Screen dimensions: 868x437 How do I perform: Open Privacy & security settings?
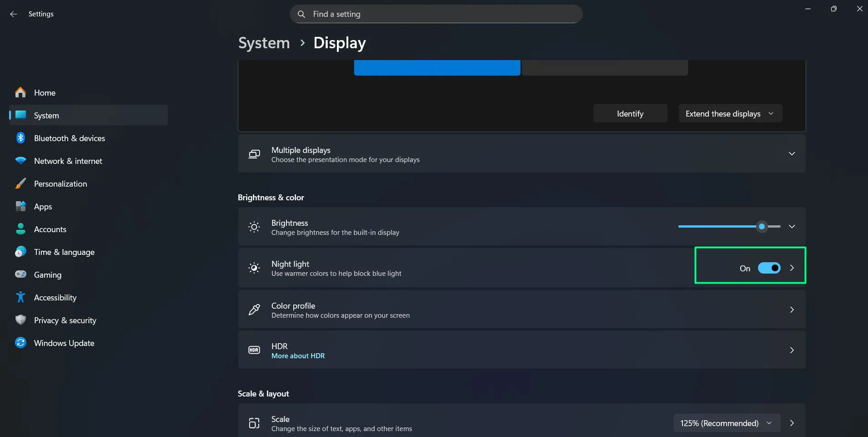[65, 320]
